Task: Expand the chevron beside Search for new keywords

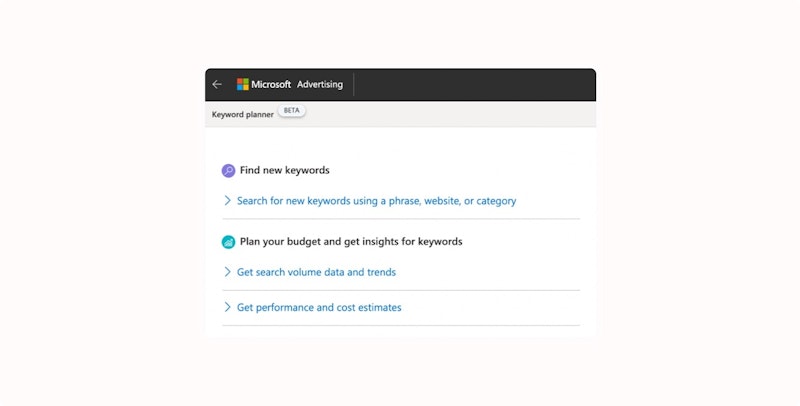Action: [x=228, y=201]
